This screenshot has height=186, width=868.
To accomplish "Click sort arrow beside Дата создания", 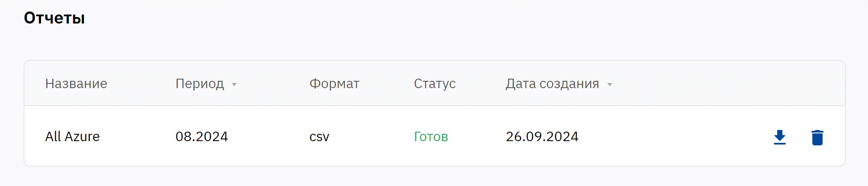I will (609, 85).
